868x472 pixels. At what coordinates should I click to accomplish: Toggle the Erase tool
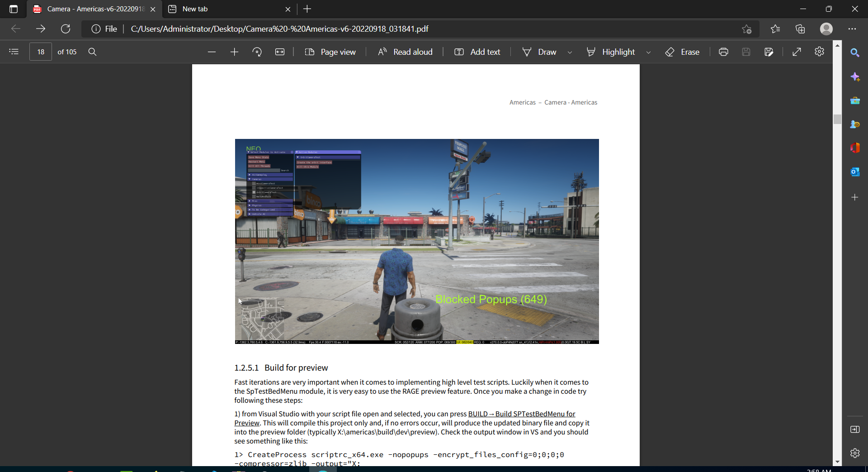click(x=682, y=52)
